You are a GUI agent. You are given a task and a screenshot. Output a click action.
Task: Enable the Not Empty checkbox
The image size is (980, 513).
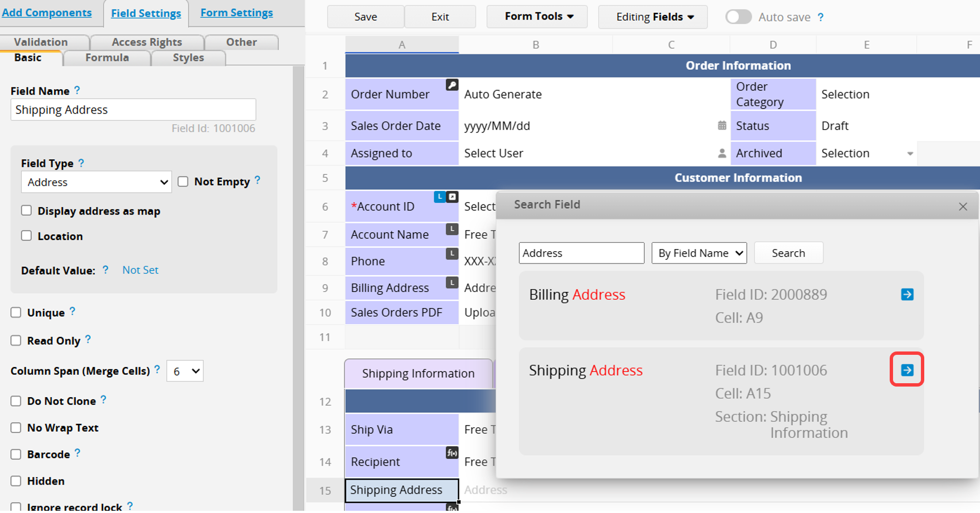tap(183, 182)
